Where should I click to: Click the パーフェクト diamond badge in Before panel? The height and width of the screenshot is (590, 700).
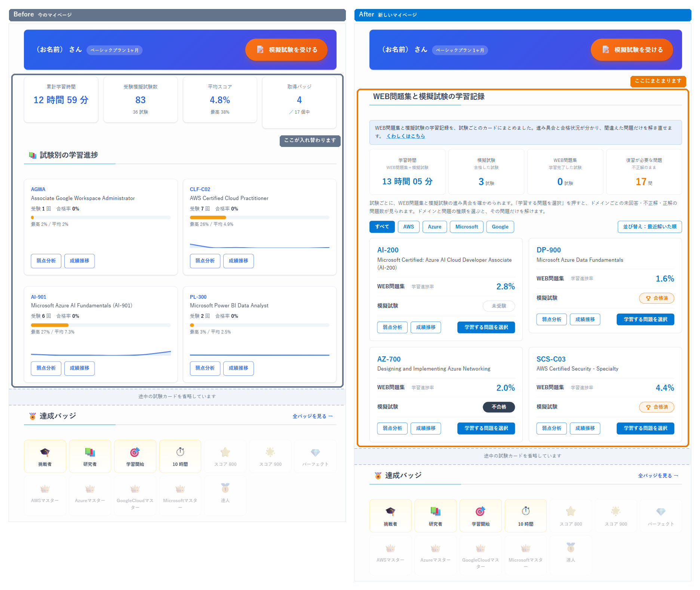pos(315,456)
